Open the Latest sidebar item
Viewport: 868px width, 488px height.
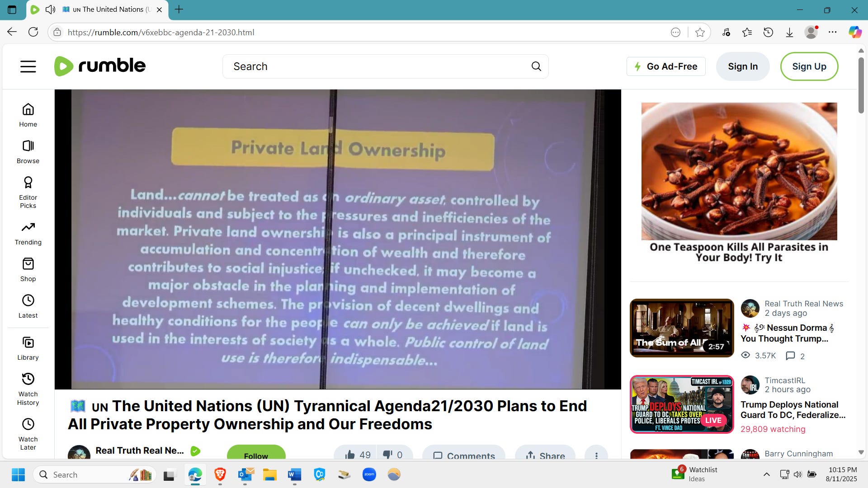(x=28, y=306)
